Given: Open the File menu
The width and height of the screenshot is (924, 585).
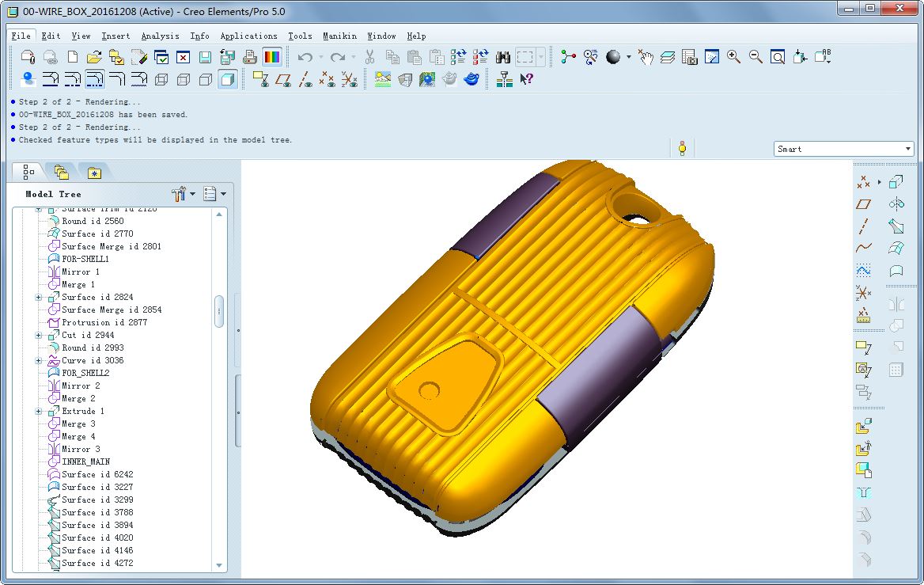Looking at the screenshot, I should [21, 36].
